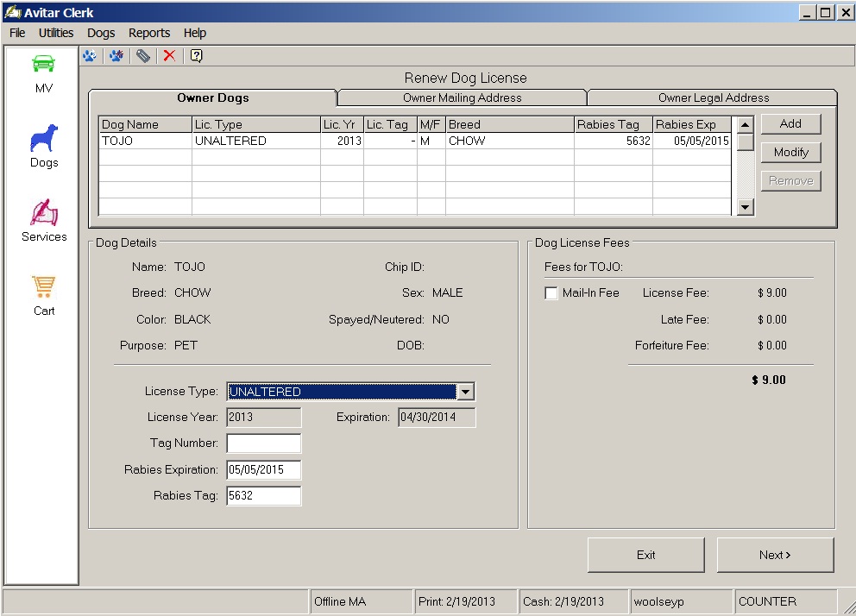Open the Dogs menu
Viewport: 856px width, 616px height.
pos(101,33)
